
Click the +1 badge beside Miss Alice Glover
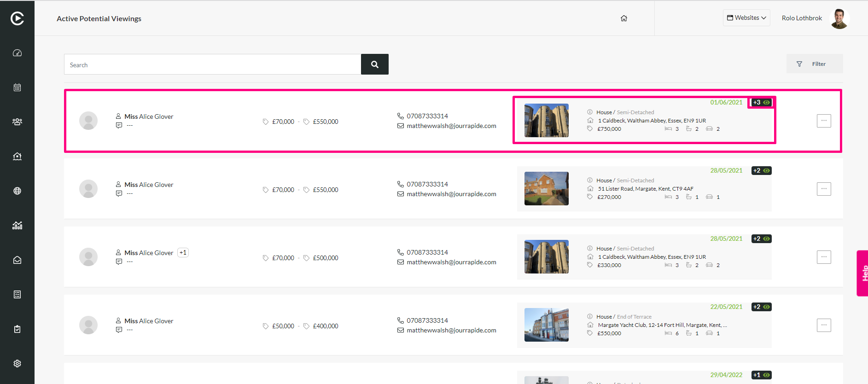click(183, 252)
